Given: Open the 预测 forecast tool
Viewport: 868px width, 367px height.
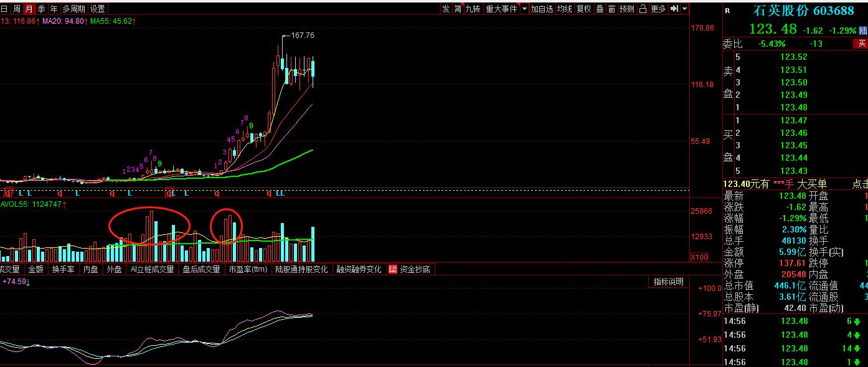Looking at the screenshot, I should pos(627,9).
